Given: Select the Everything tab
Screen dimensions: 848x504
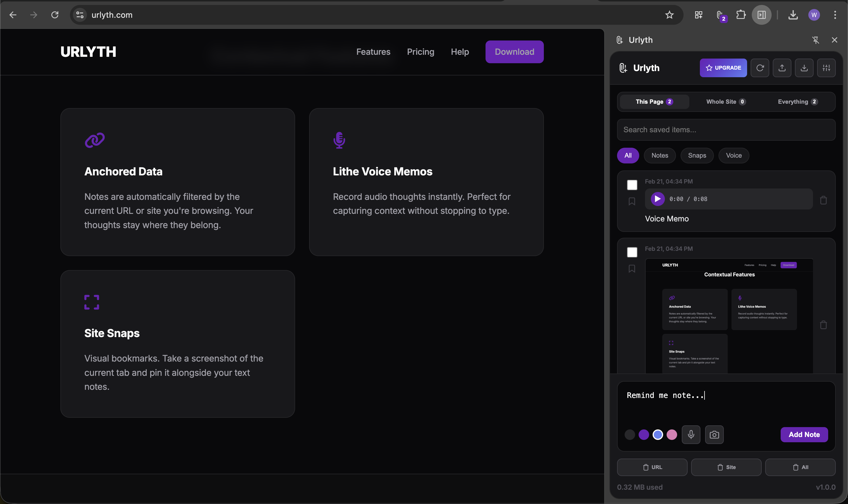Looking at the screenshot, I should point(797,102).
